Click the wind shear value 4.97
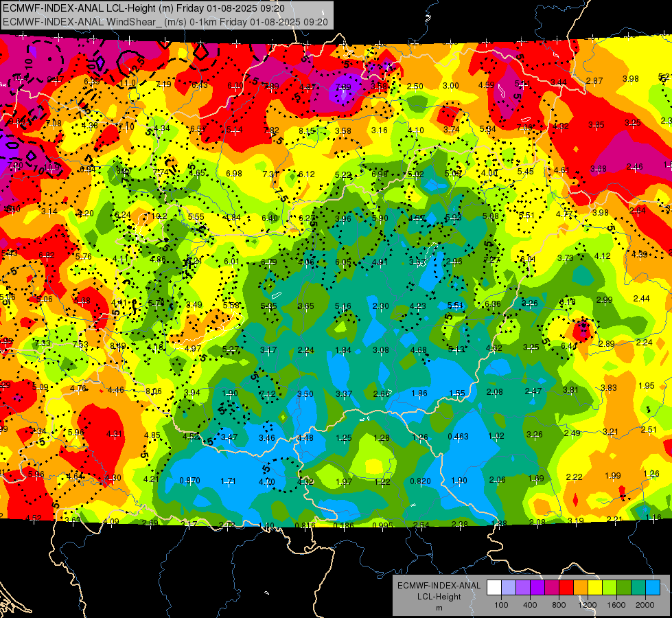This screenshot has width=672, height=618. click(x=193, y=348)
